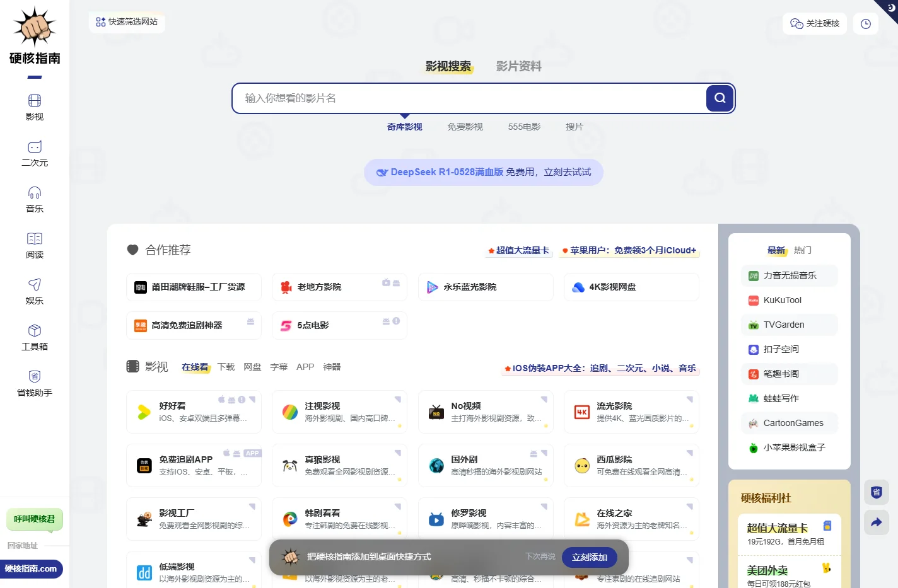The height and width of the screenshot is (588, 898).
Task: Expand corner arrow on 真狼影视 card
Action: click(x=398, y=453)
